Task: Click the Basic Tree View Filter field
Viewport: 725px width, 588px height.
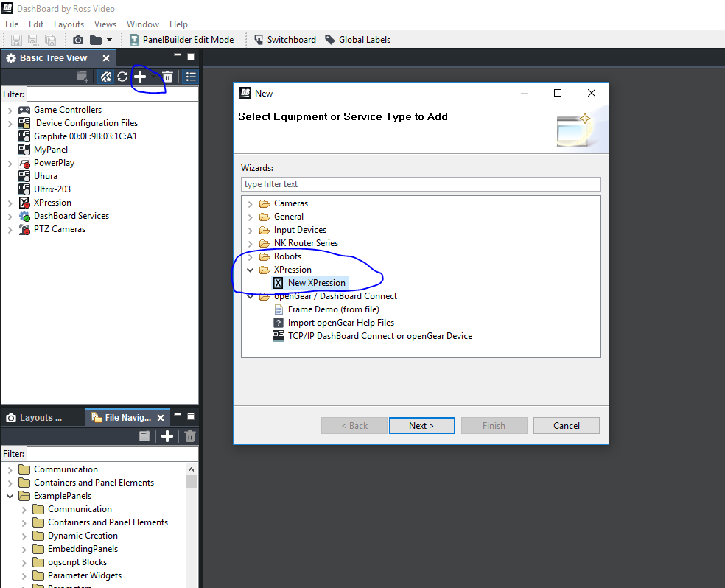Action: 112,94
